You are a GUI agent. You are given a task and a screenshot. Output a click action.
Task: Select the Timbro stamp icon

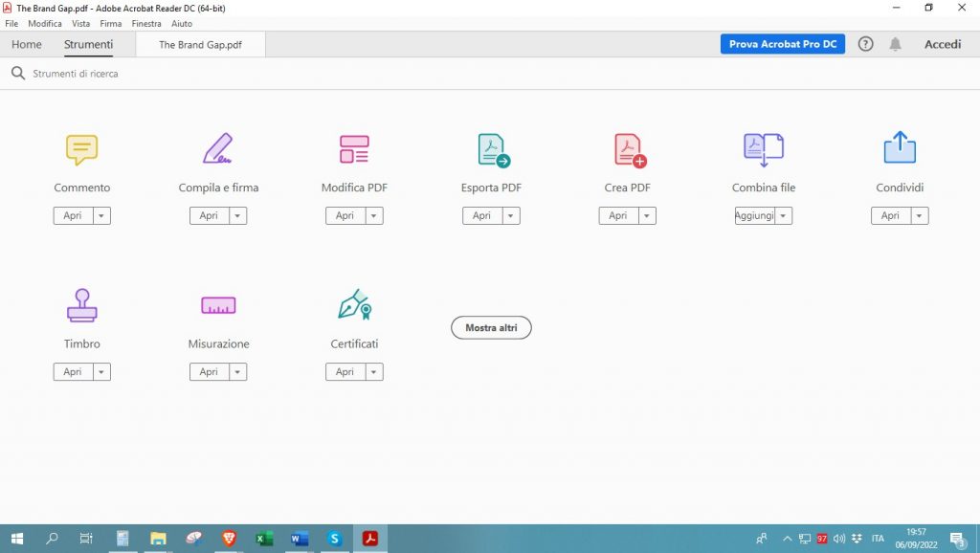[x=81, y=305]
